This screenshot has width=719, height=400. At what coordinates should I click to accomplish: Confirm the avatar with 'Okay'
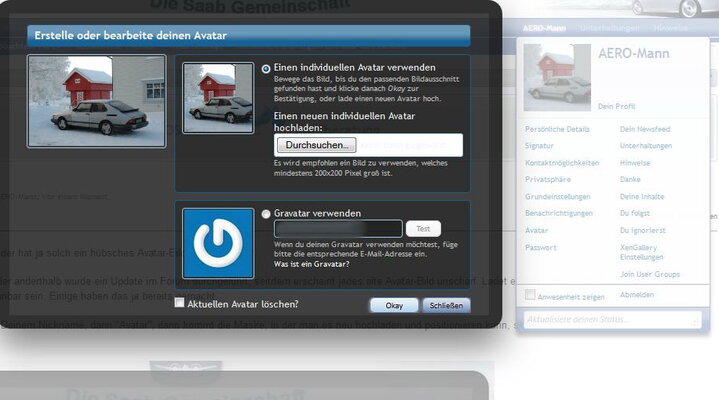394,306
